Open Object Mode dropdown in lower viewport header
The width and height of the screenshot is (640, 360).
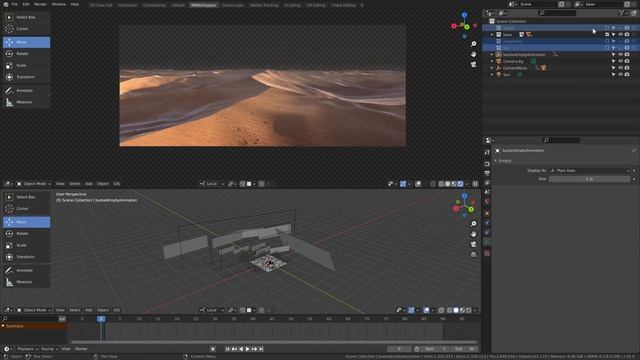click(x=34, y=310)
